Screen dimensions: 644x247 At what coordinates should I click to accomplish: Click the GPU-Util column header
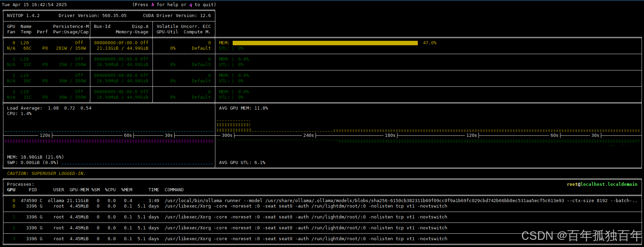[x=167, y=32]
